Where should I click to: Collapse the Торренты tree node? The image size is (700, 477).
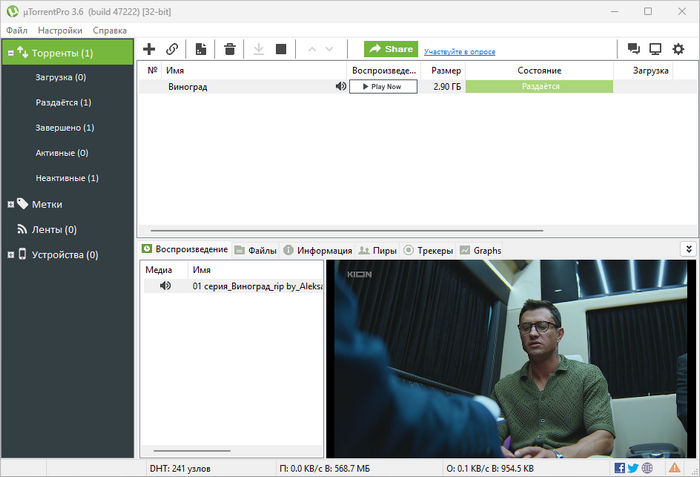(x=11, y=53)
